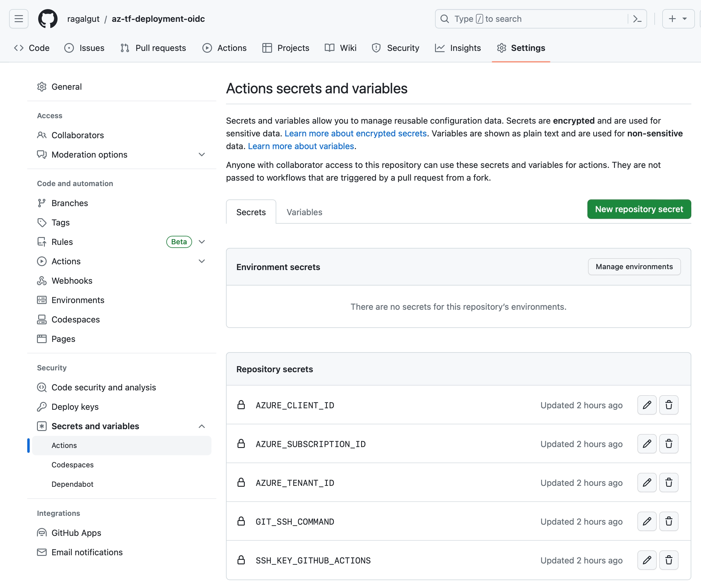Click the plus create-new icon
The width and height of the screenshot is (701, 588).
(x=672, y=19)
